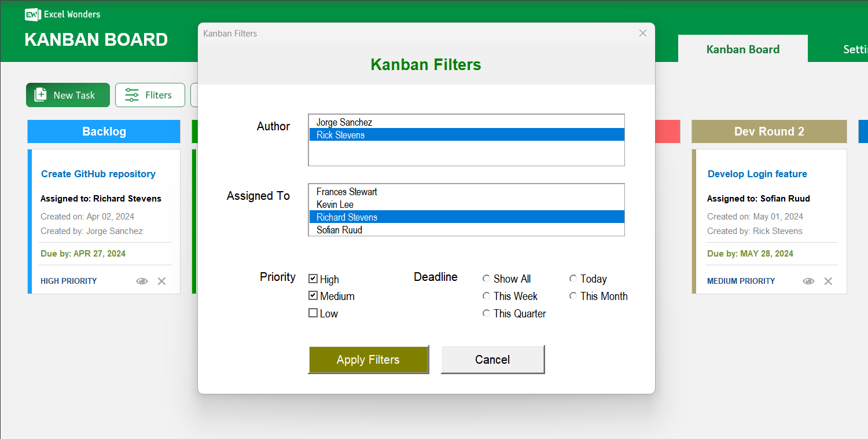The width and height of the screenshot is (868, 439).
Task: Open the Develop Login feature card with its eye icon
Action: tap(808, 281)
